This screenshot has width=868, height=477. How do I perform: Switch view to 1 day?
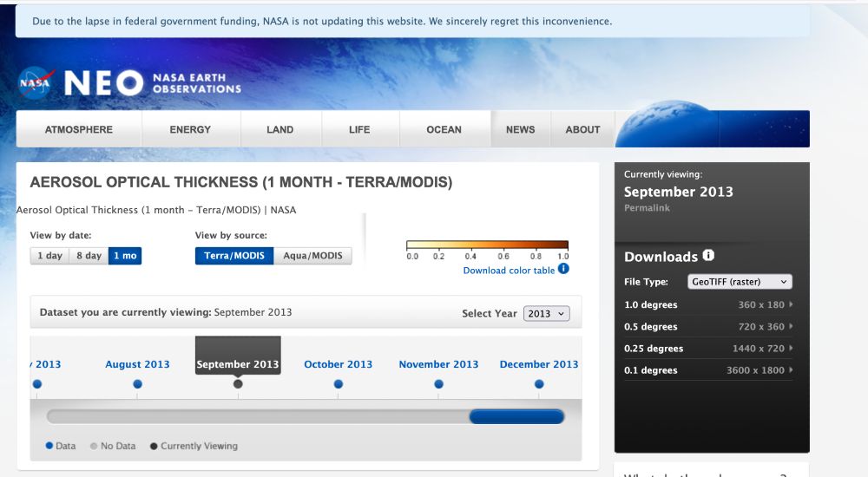tap(49, 256)
